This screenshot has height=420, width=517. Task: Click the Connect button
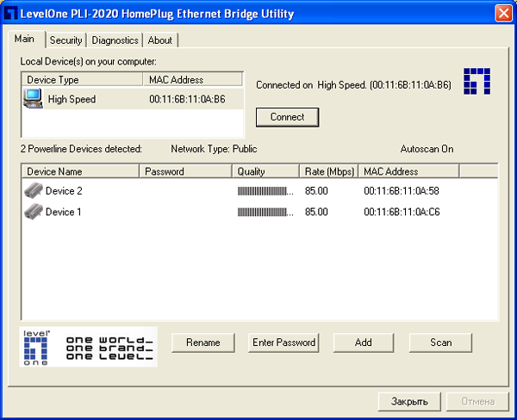click(287, 117)
